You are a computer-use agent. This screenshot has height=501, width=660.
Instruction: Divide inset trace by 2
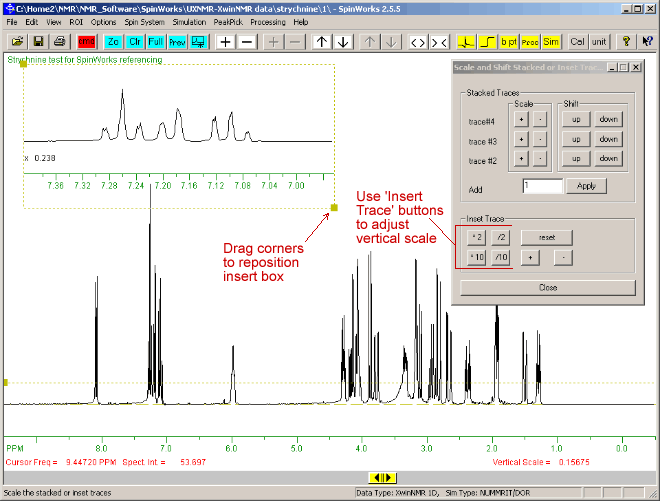click(501, 237)
